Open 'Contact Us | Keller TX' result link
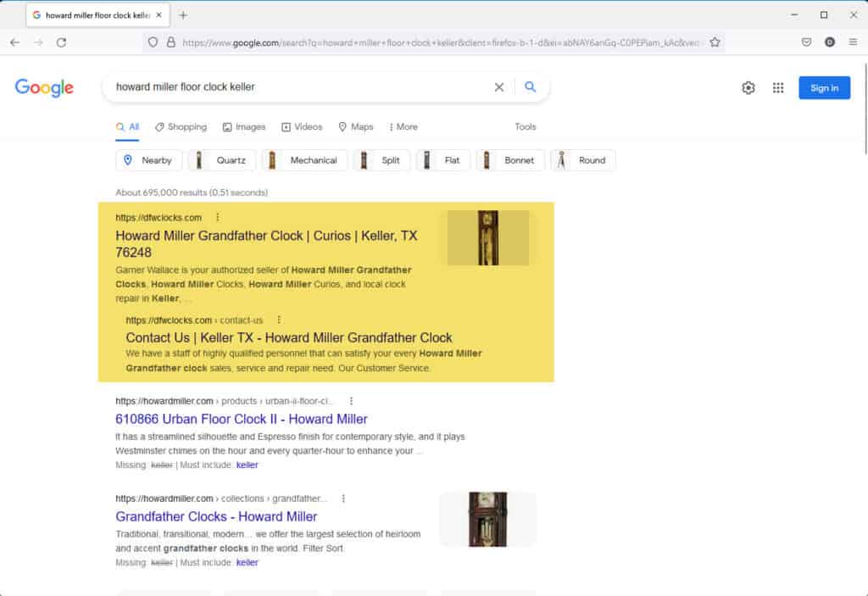 point(288,337)
